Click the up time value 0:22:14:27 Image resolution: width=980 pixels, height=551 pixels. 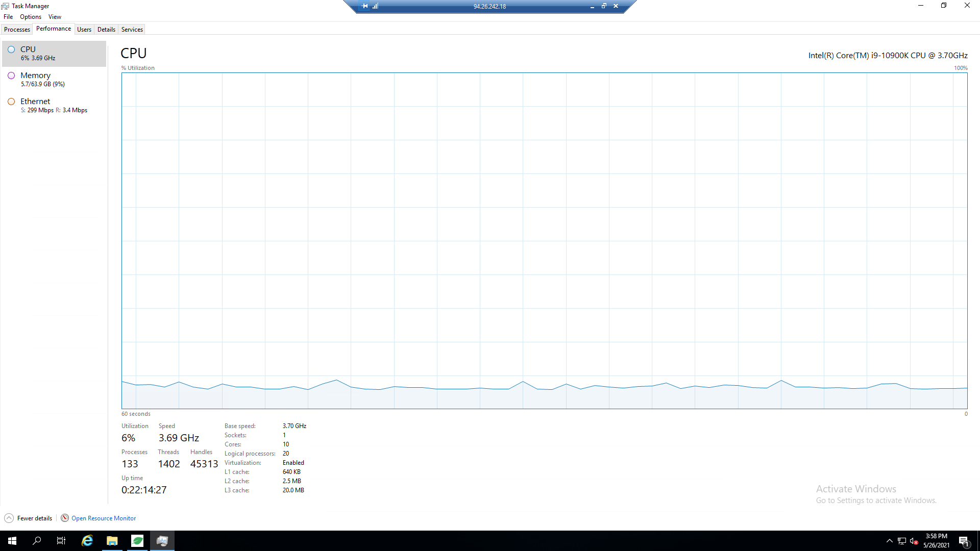click(144, 490)
